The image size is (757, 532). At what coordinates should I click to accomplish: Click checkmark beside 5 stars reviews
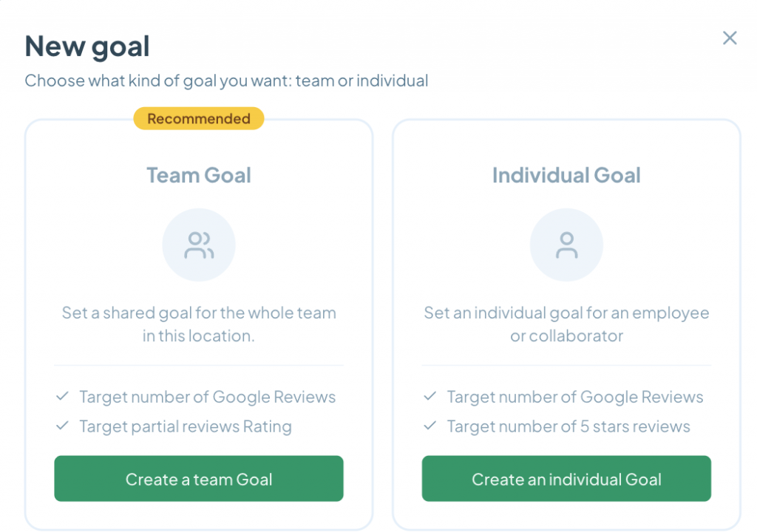[430, 426]
